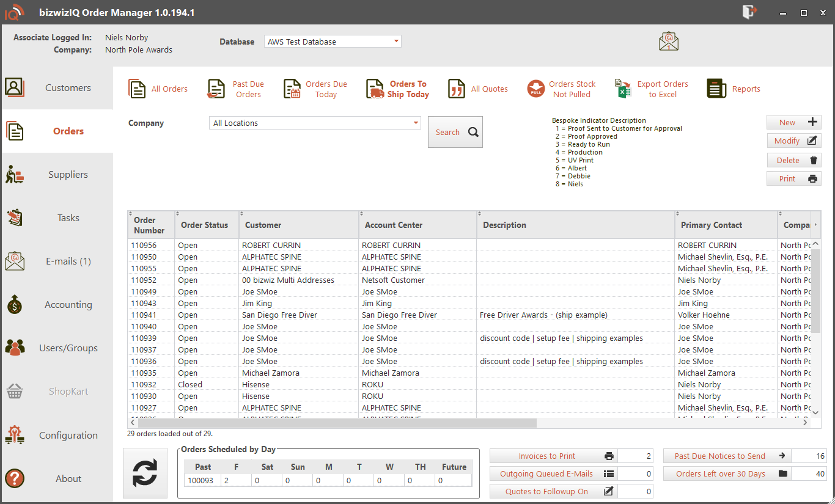The height and width of the screenshot is (504, 835).
Task: Click the logout door icon
Action: (x=749, y=12)
